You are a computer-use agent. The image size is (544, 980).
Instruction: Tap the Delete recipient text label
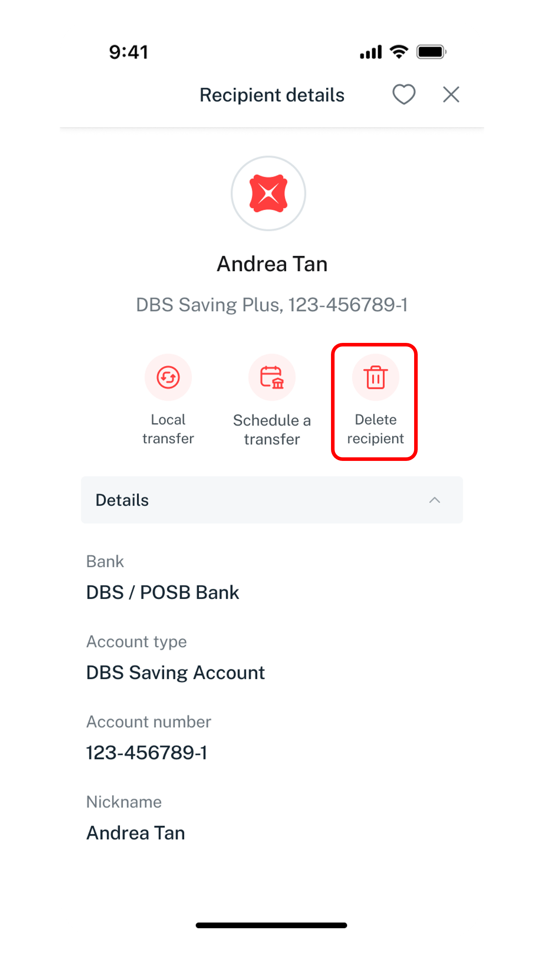(x=376, y=429)
